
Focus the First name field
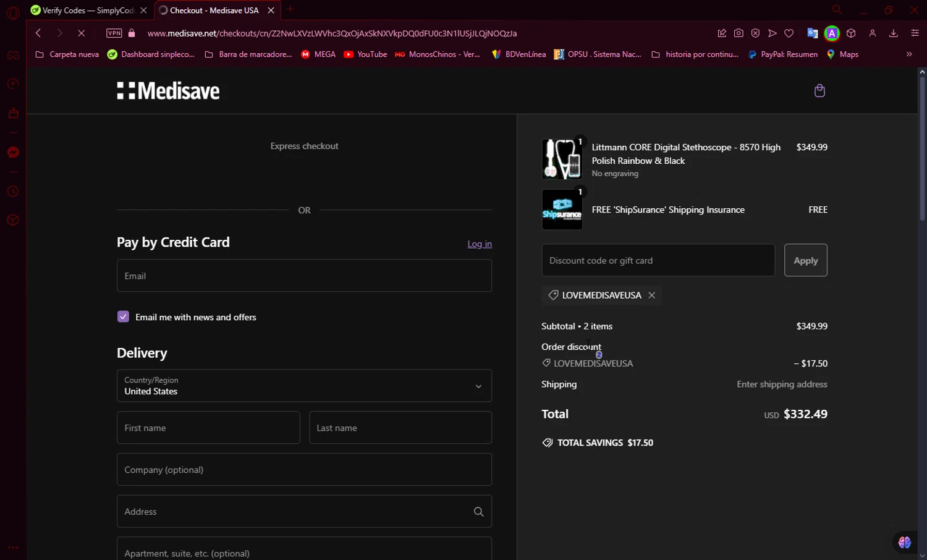tap(208, 428)
